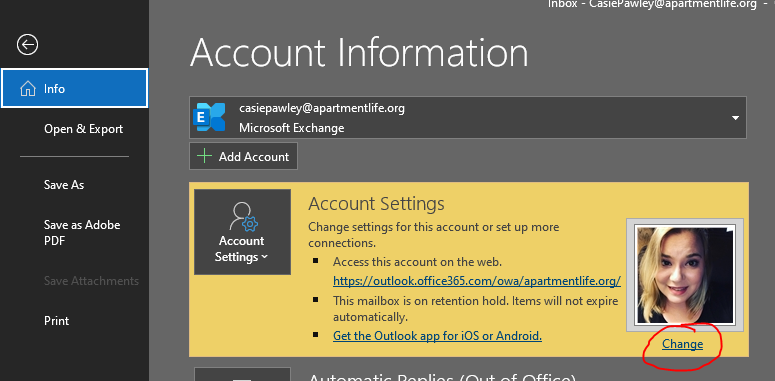Go back using the circled arrow icon
Viewport: 775px width, 381px height.
tap(27, 45)
